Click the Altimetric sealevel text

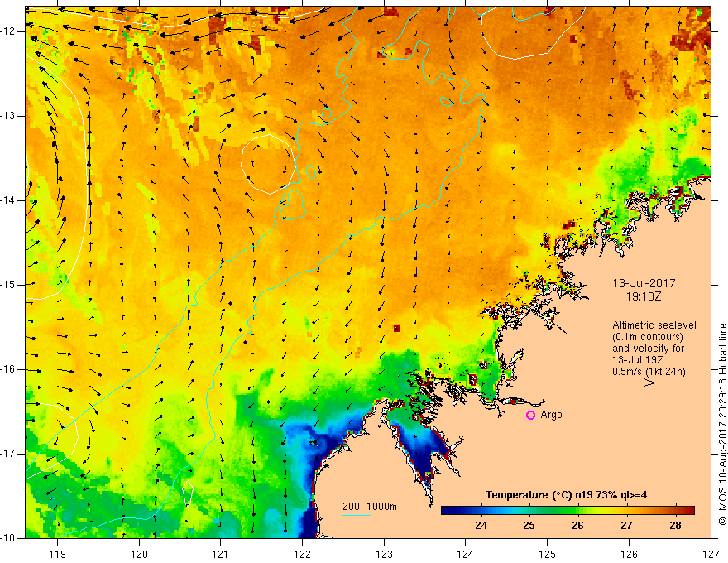(x=654, y=325)
